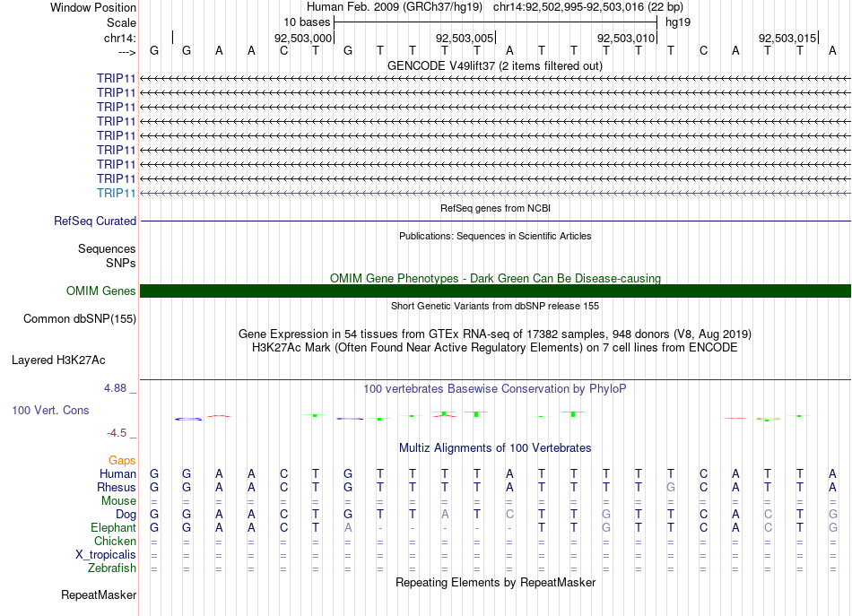The width and height of the screenshot is (852, 616).
Task: Click the scale bar line beside 10 bases
Action: [496, 22]
